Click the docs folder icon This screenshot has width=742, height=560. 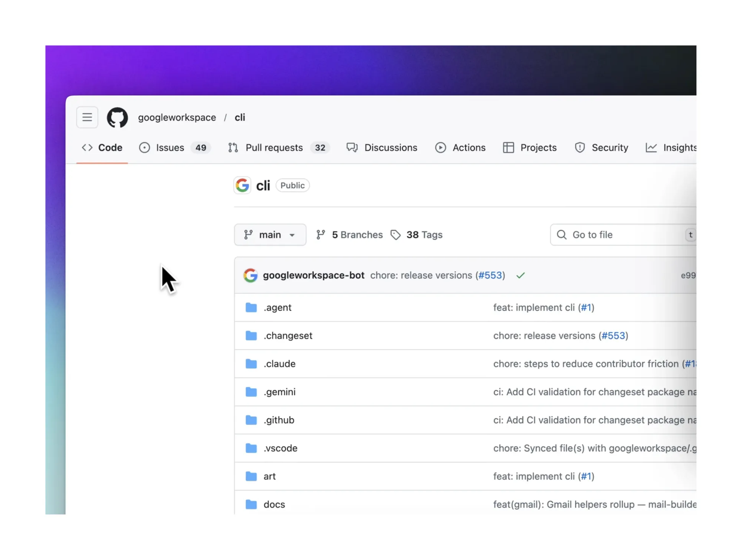pyautogui.click(x=251, y=505)
